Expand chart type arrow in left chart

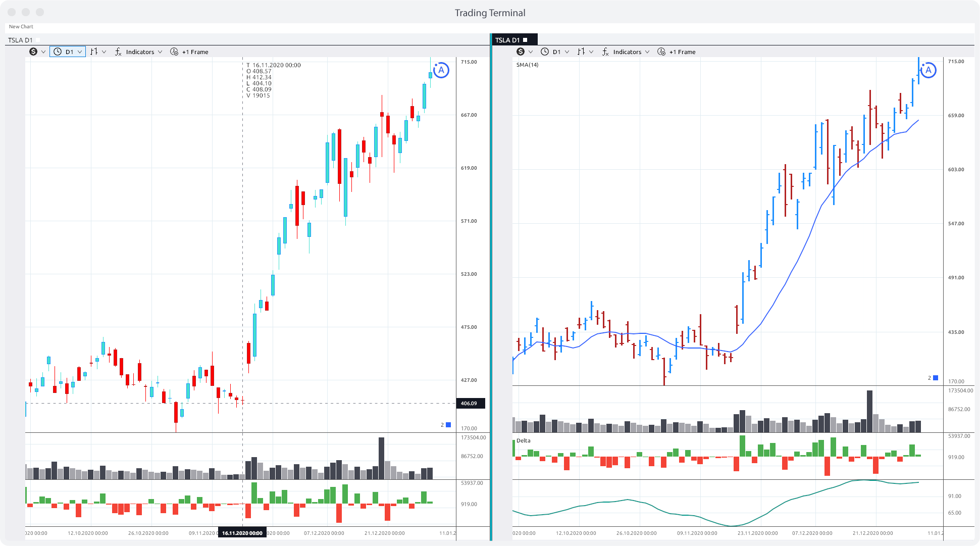(x=104, y=52)
